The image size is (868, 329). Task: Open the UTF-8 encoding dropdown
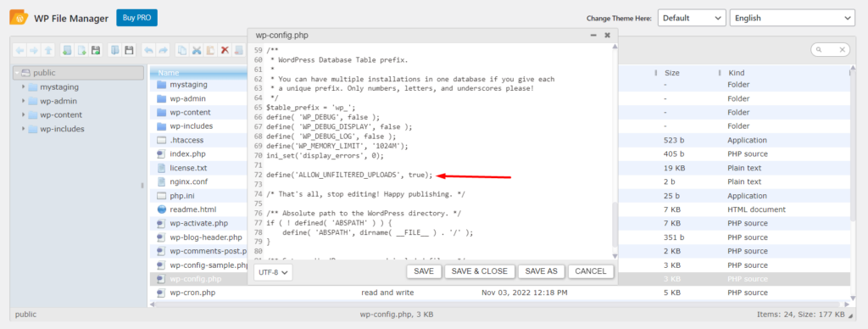[274, 272]
